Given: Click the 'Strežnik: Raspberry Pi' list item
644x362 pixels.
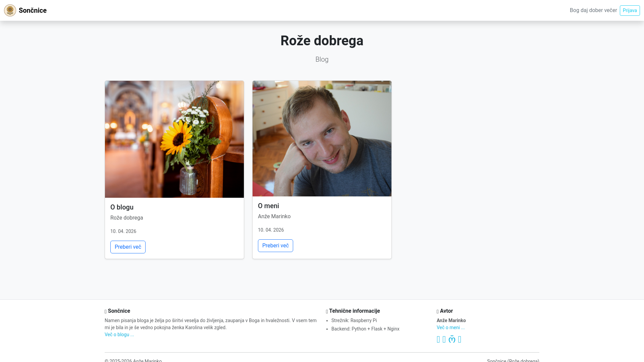Looking at the screenshot, I should click(x=354, y=320).
